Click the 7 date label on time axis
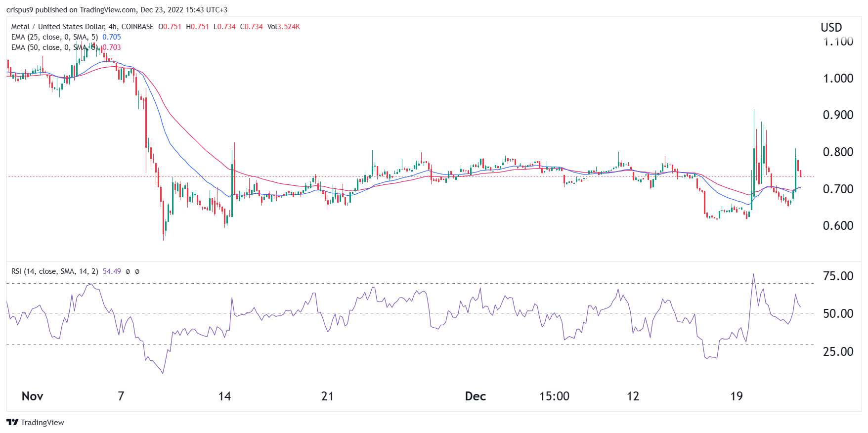This screenshot has width=868, height=433. [121, 396]
